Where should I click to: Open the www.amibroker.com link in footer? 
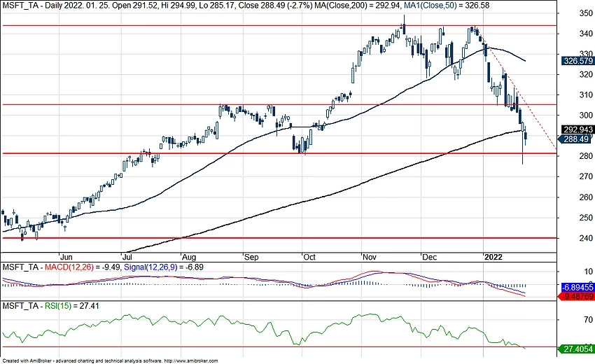(x=191, y=361)
